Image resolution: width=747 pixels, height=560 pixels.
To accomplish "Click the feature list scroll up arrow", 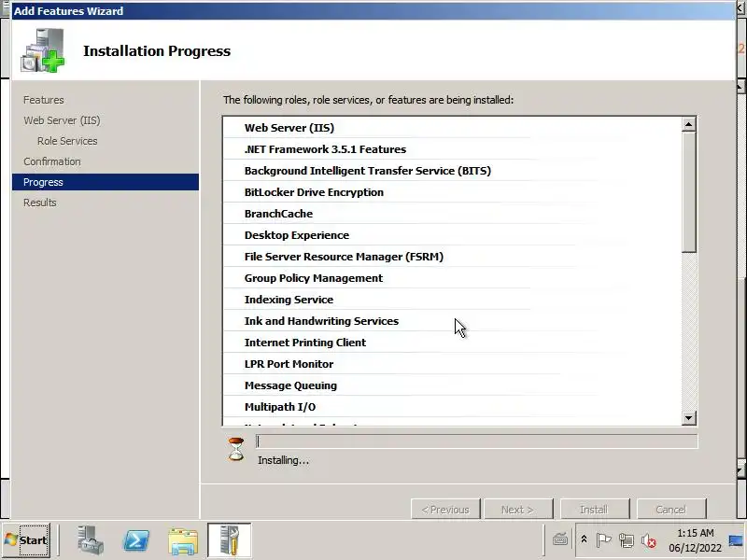I will [688, 125].
